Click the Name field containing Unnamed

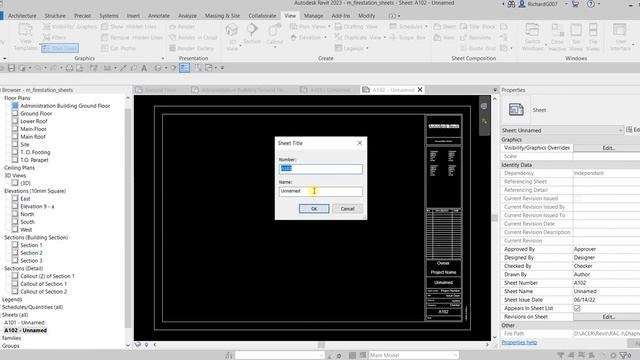[320, 191]
